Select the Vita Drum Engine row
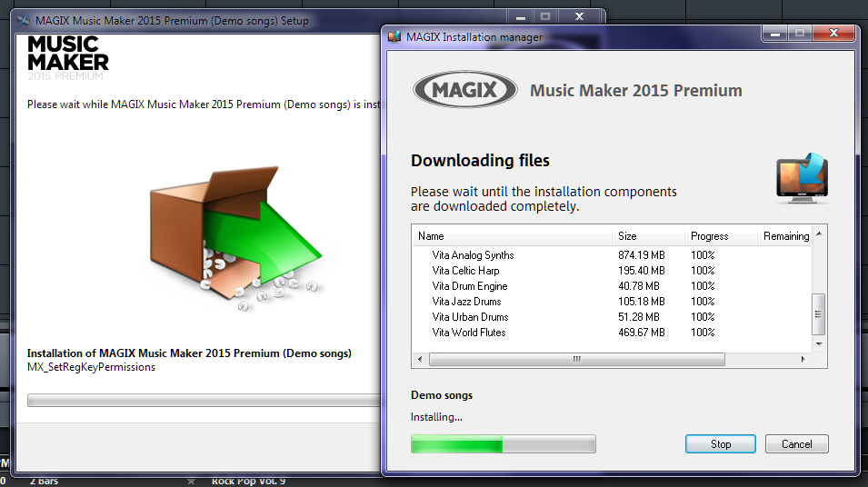 click(612, 286)
